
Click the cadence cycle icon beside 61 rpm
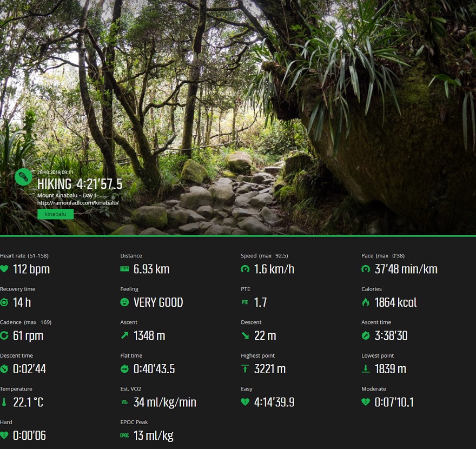click(4, 335)
